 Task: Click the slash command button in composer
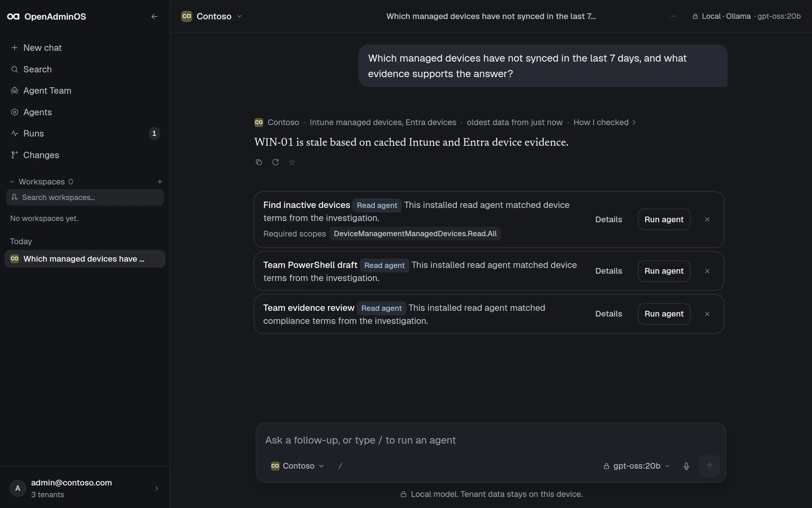click(340, 466)
